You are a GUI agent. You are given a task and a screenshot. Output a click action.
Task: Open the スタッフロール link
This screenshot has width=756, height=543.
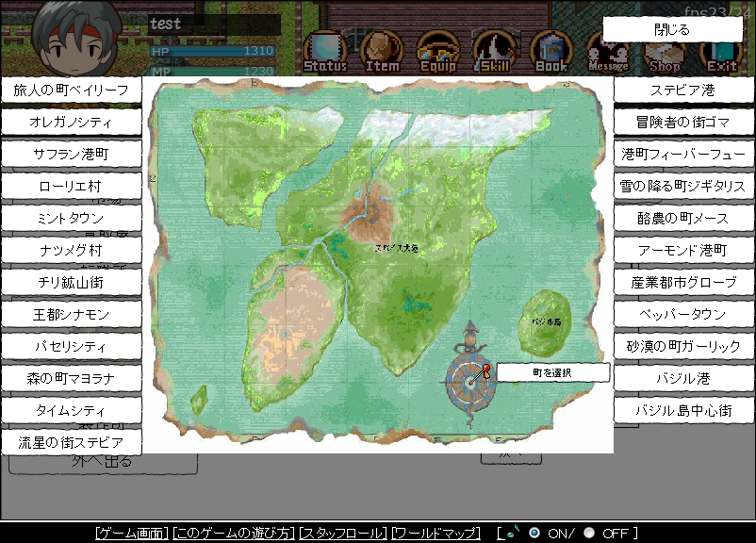[342, 534]
